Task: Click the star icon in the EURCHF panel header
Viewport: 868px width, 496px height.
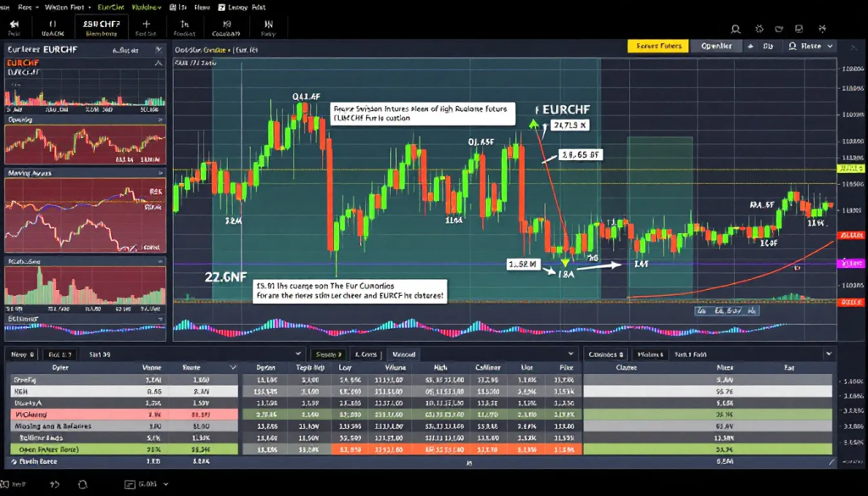Action: click(x=159, y=49)
